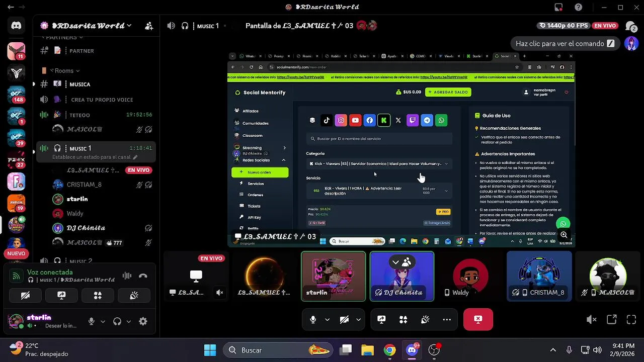644x362 pixels.
Task: Open user settings gear icon
Action: point(143,321)
